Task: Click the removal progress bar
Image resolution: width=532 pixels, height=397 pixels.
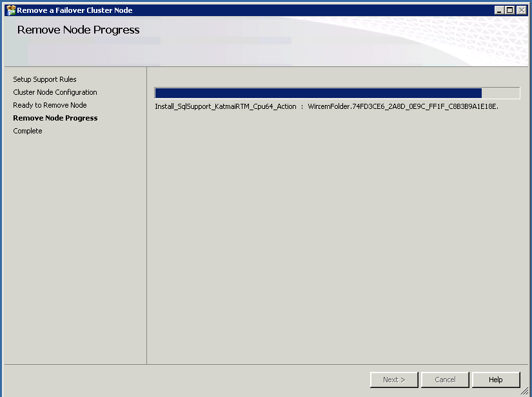Action: point(337,93)
